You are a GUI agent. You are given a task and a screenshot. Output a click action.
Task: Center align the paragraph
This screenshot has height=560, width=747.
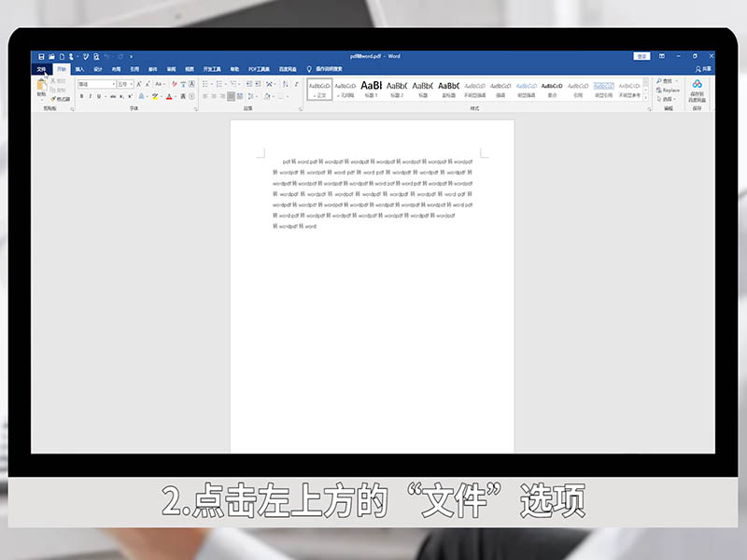click(x=214, y=96)
